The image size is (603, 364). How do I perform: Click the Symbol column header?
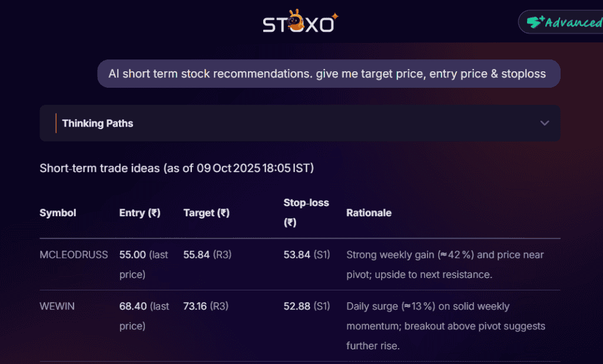pos(58,213)
